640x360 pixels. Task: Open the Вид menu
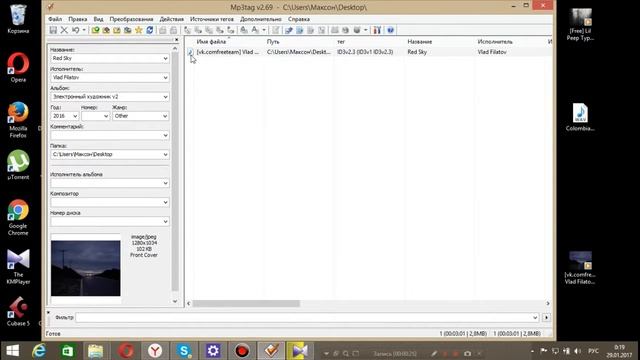98,19
